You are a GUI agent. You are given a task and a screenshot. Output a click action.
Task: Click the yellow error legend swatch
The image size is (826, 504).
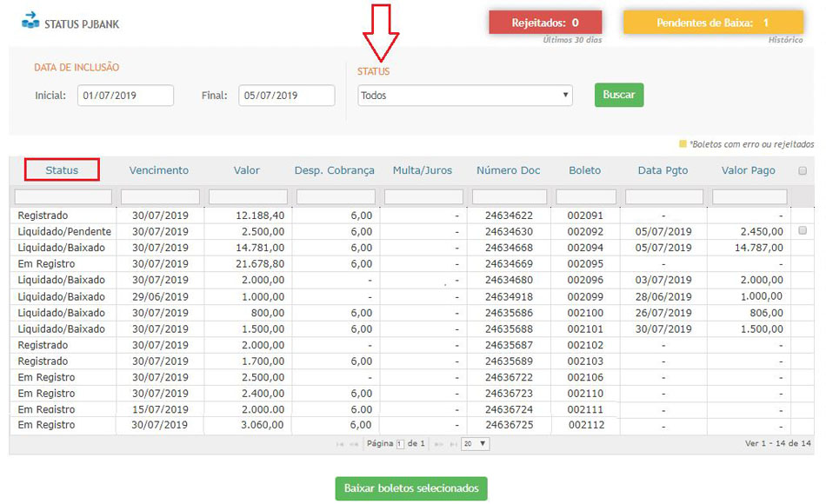tap(683, 144)
